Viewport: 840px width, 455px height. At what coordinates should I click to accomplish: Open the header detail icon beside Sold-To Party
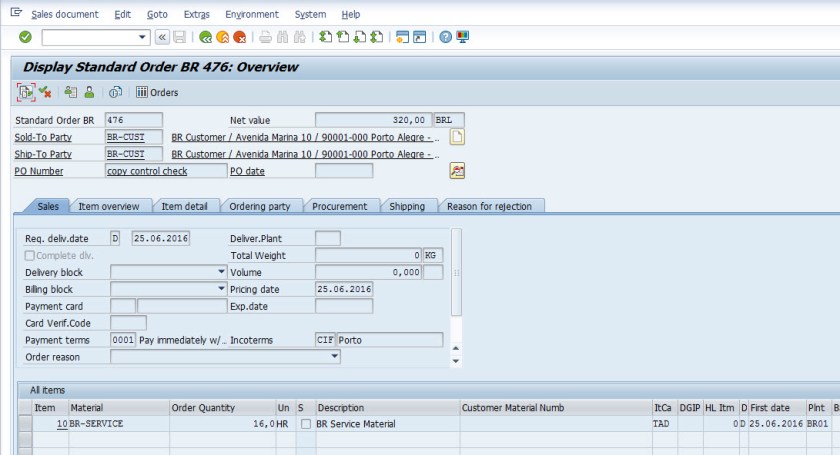coord(458,137)
